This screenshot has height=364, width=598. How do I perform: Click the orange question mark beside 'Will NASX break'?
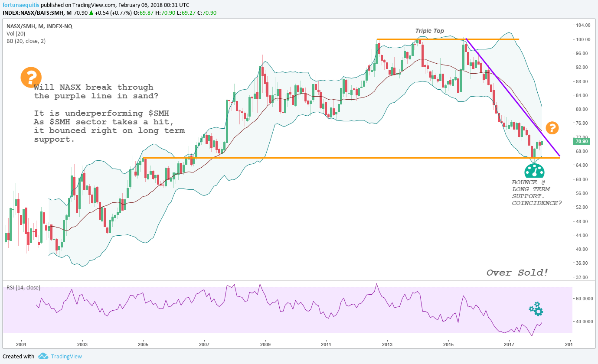tap(31, 78)
